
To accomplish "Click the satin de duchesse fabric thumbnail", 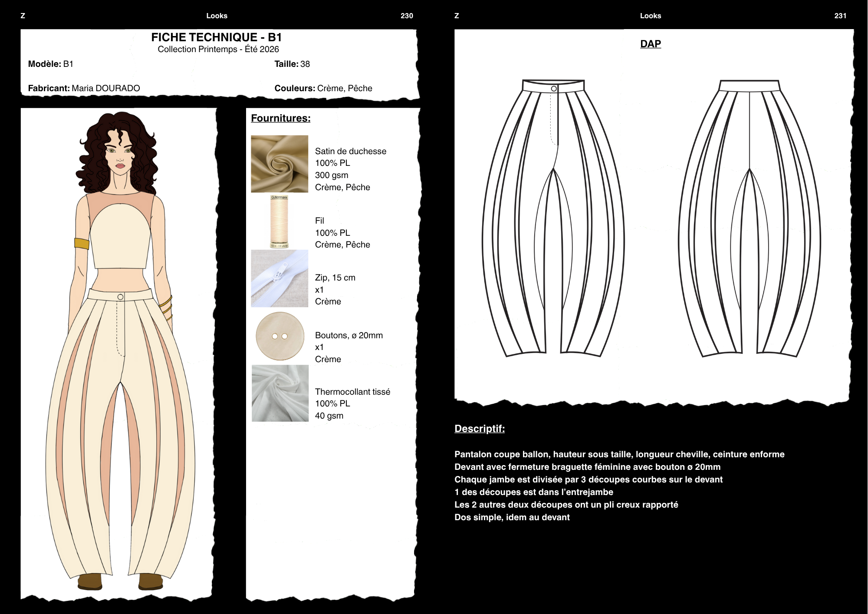I will (279, 164).
